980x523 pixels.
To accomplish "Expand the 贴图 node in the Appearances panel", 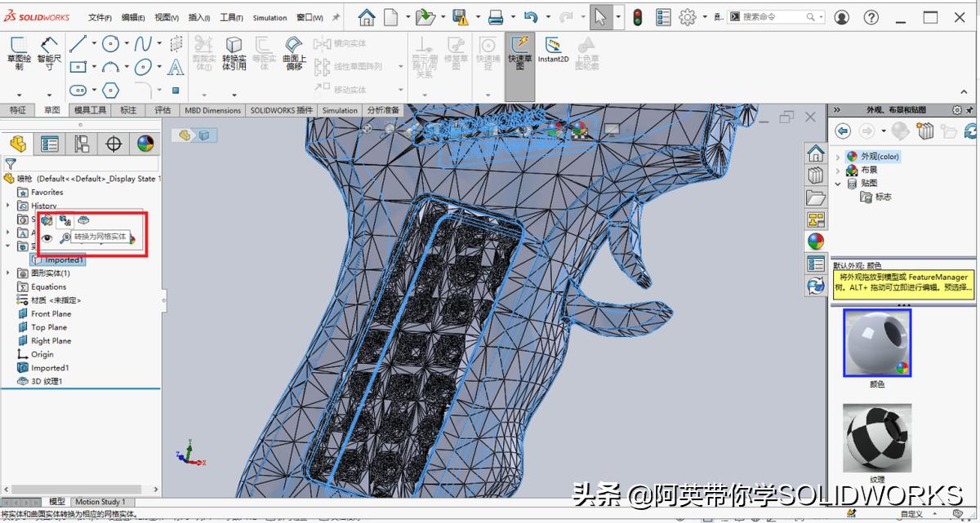I will point(837,184).
